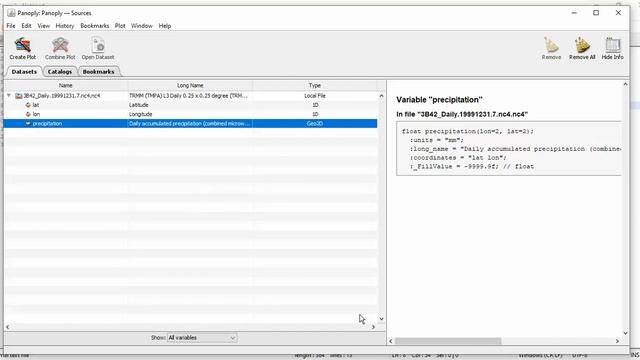Click the Variable "precipitation" heading
Image resolution: width=640 pixels, height=360 pixels.
pos(439,100)
